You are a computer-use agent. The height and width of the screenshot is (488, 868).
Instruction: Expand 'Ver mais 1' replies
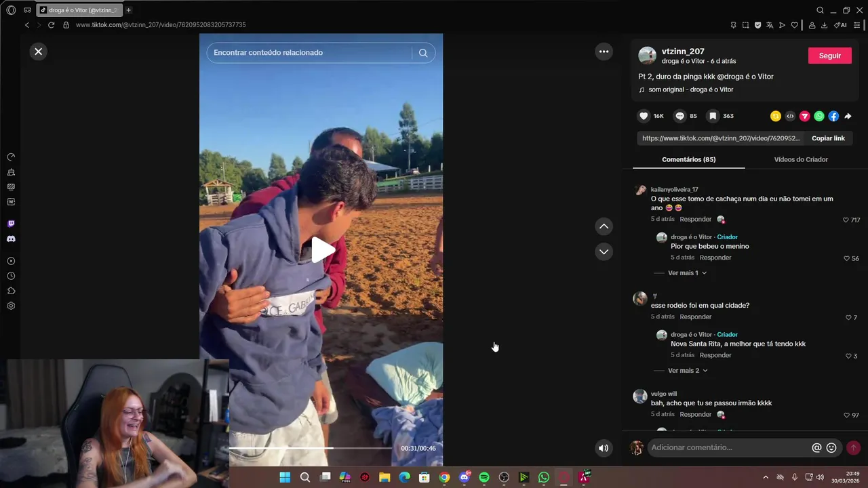(x=687, y=273)
